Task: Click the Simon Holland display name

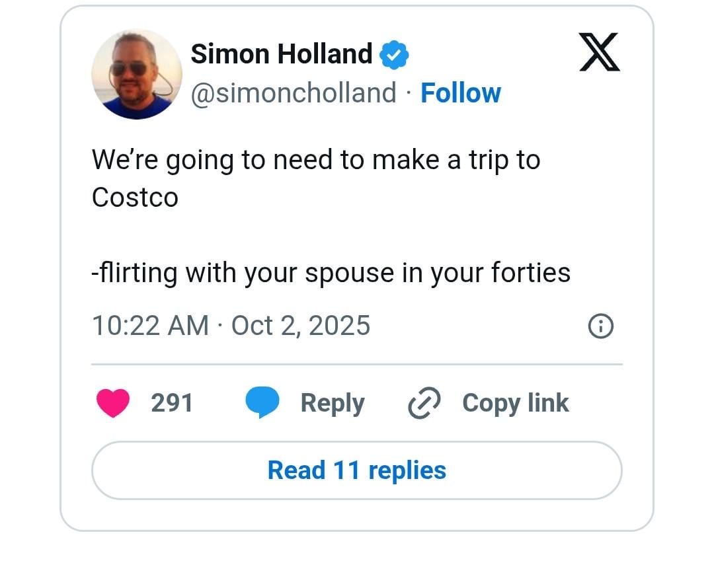Action: point(282,54)
